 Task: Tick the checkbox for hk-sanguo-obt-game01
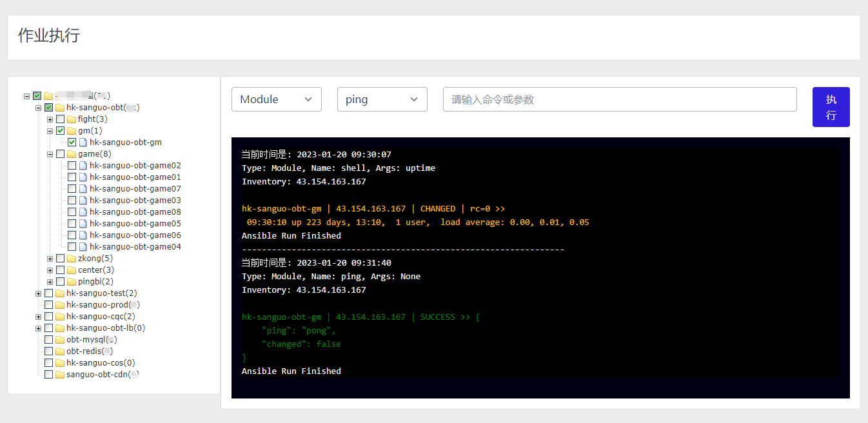tap(72, 177)
